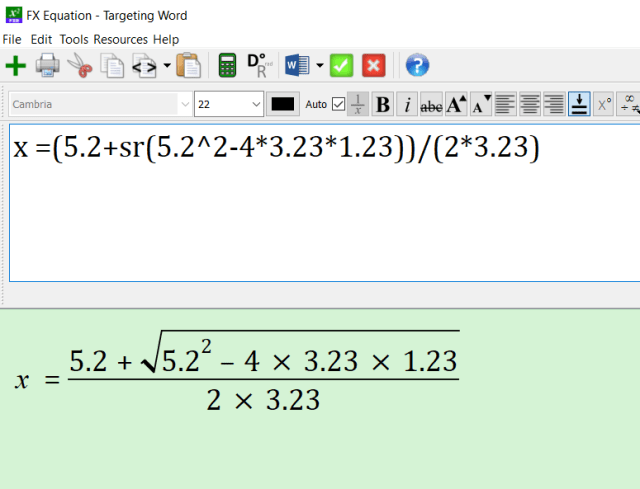
Task: Click inside the equation text input
Action: click(x=320, y=220)
